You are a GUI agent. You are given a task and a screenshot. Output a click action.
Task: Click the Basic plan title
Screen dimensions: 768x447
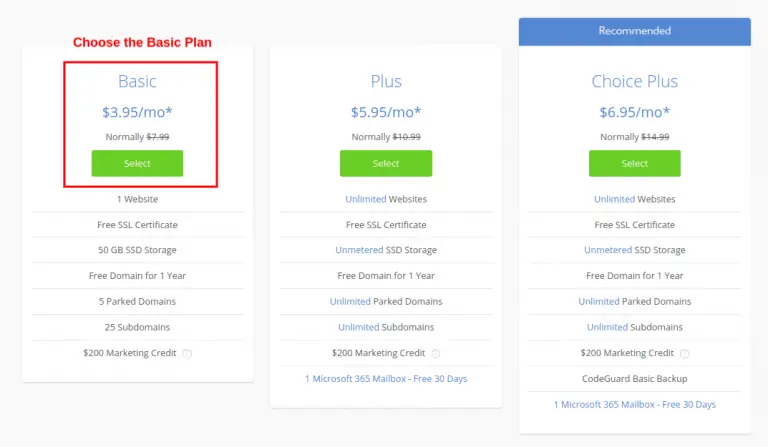click(137, 81)
